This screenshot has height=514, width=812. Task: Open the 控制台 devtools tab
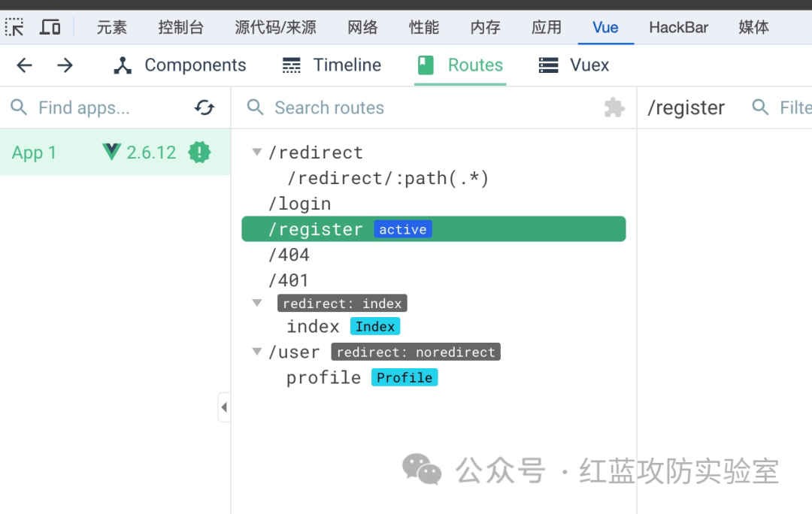[180, 27]
